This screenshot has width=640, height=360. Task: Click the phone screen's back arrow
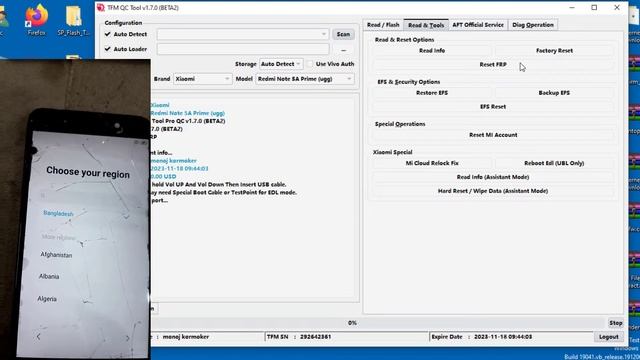pyautogui.click(x=38, y=337)
